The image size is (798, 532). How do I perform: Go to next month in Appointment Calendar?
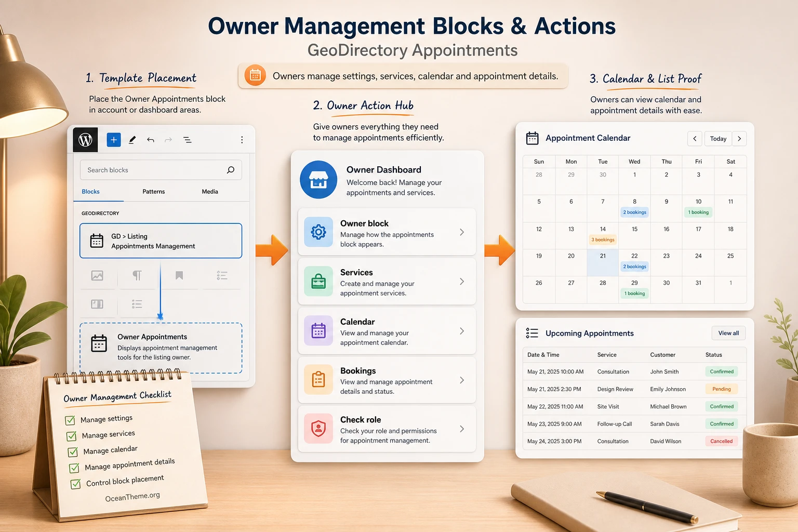click(x=739, y=139)
